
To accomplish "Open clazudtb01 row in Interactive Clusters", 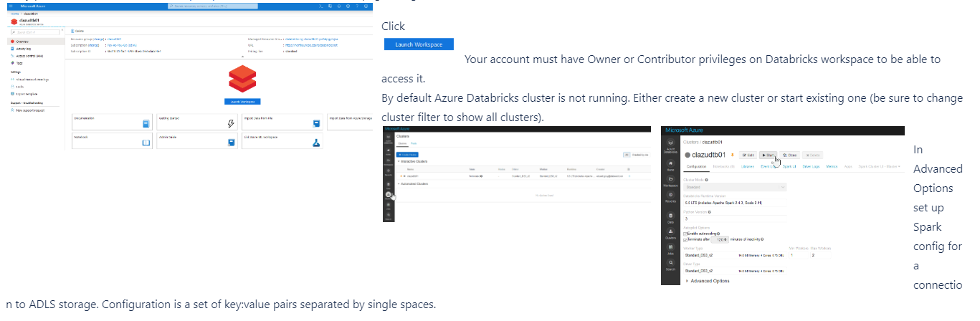I will pyautogui.click(x=523, y=176).
